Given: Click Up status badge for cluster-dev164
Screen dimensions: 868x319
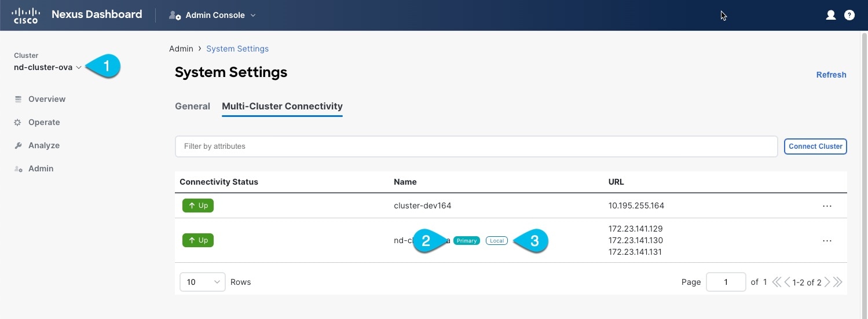Looking at the screenshot, I should click(198, 206).
